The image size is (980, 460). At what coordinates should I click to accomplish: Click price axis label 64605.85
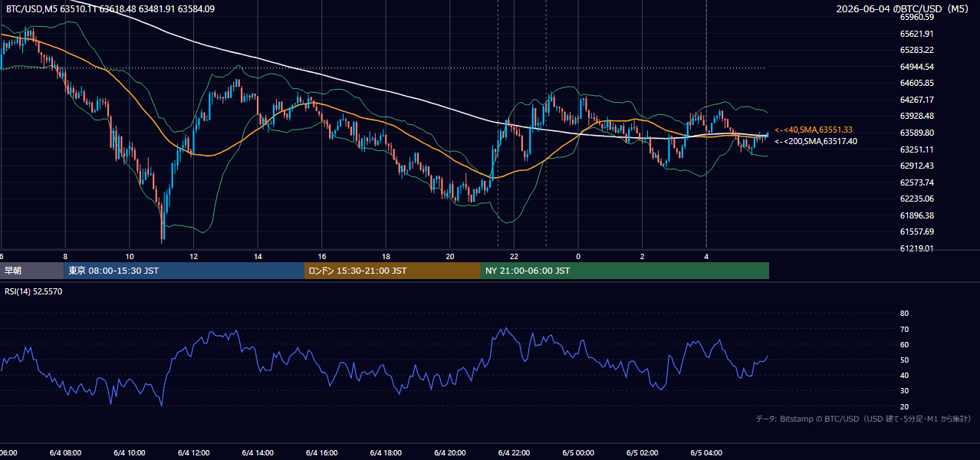(x=916, y=83)
